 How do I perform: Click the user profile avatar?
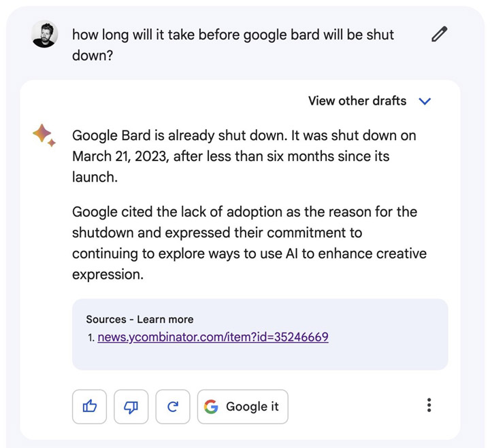tap(45, 34)
